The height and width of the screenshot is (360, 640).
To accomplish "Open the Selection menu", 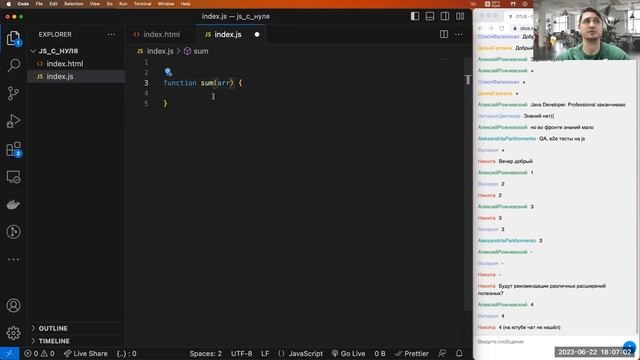I will click(73, 4).
